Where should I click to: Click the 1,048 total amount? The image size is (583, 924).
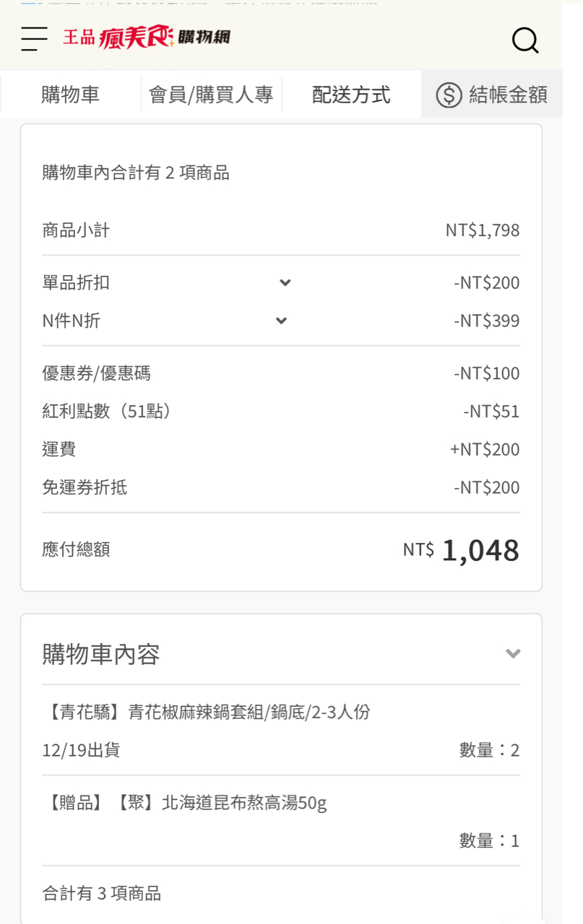coord(480,551)
